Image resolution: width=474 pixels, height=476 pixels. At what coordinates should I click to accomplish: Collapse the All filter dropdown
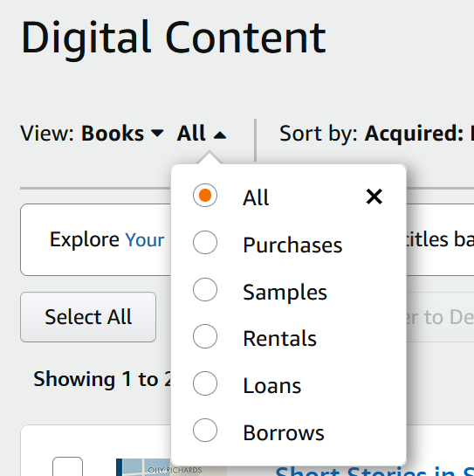click(202, 134)
